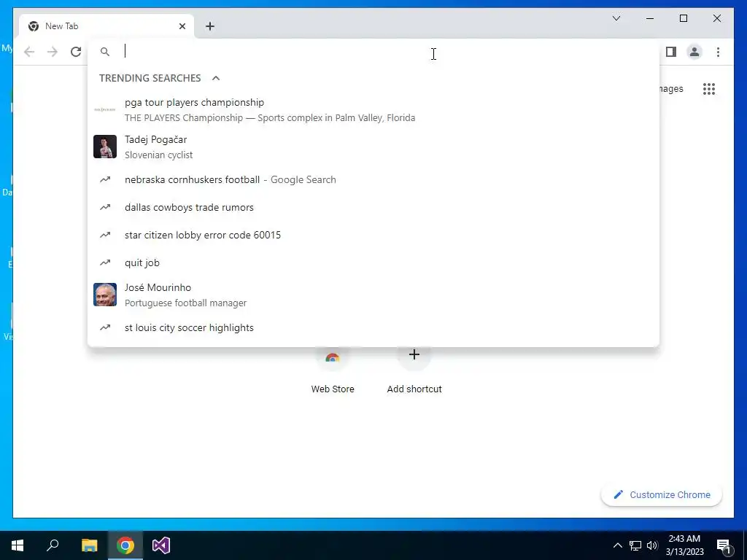Open File Explorer from taskbar
The width and height of the screenshot is (747, 560).
[x=89, y=545]
